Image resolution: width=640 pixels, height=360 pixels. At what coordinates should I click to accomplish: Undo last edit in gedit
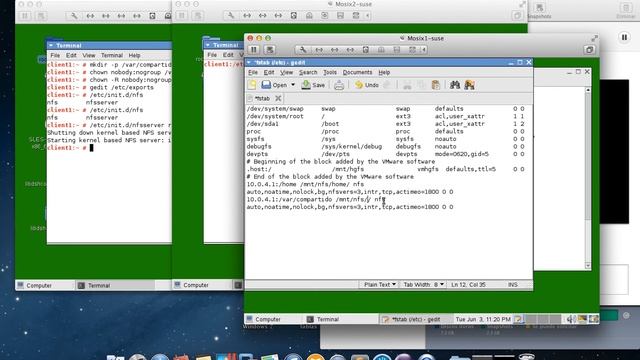[367, 85]
